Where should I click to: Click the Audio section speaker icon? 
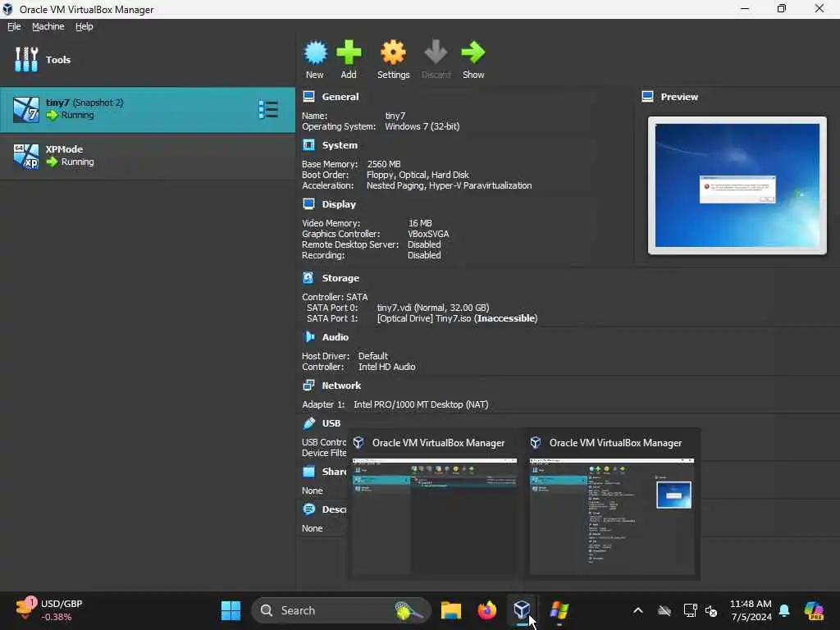click(x=308, y=336)
